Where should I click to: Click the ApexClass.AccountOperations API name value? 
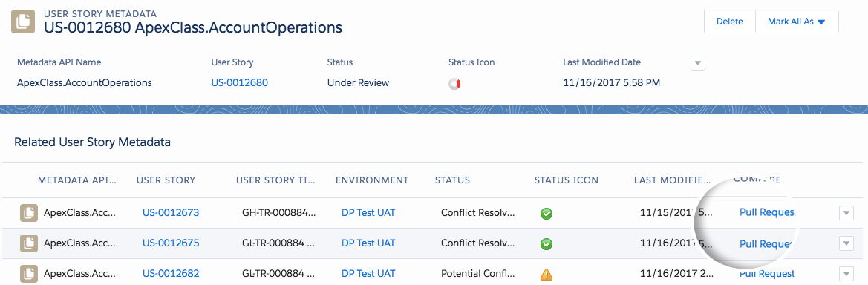(85, 83)
